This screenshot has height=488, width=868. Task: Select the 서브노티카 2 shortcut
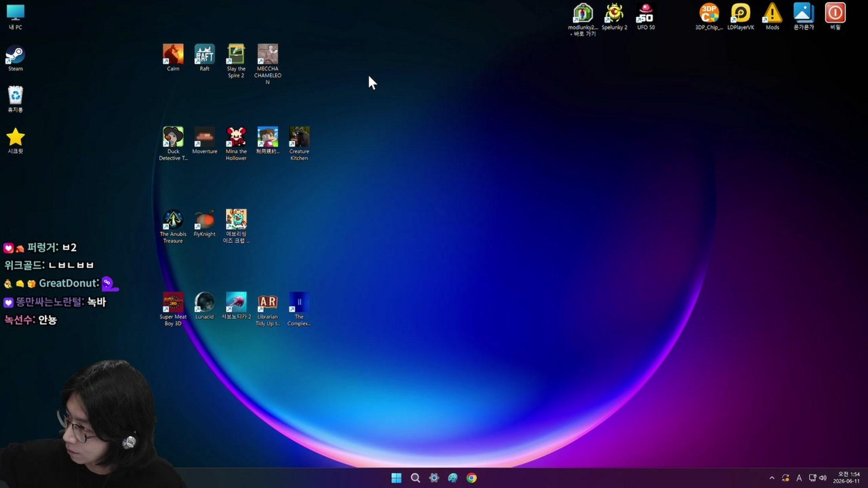[236, 306]
